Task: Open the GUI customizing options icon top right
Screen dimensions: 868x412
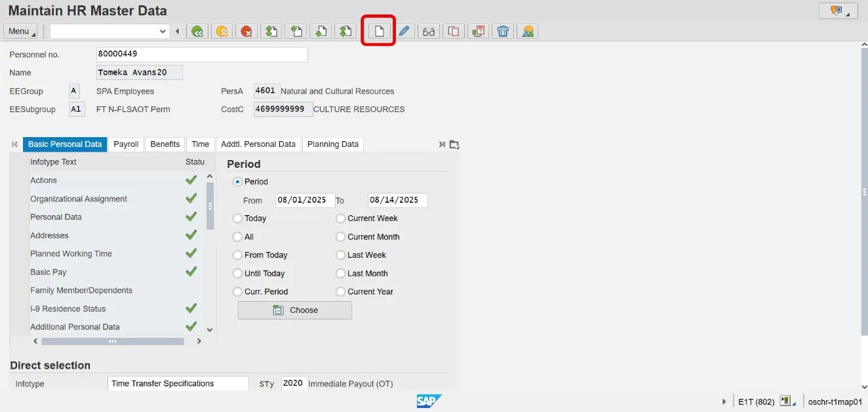Action: [x=838, y=10]
